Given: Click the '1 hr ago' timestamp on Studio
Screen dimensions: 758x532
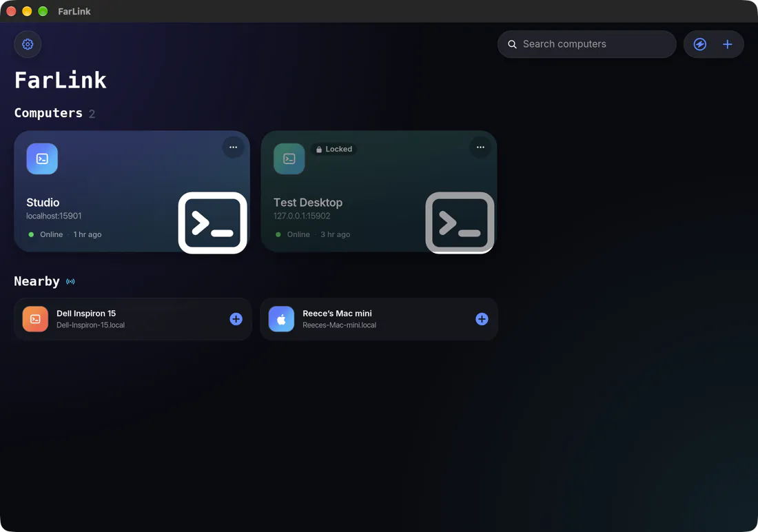Looking at the screenshot, I should 88,234.
